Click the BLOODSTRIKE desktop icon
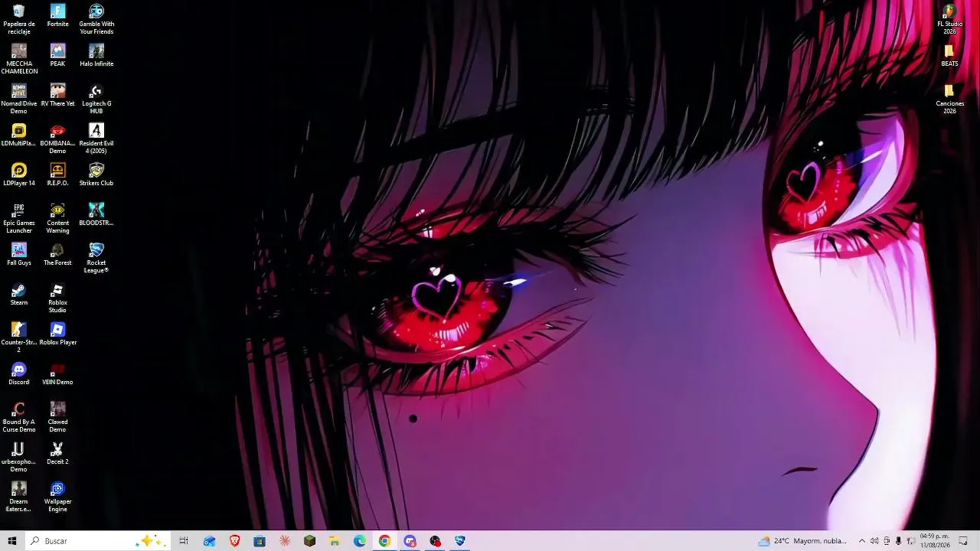The image size is (980, 551). [96, 214]
